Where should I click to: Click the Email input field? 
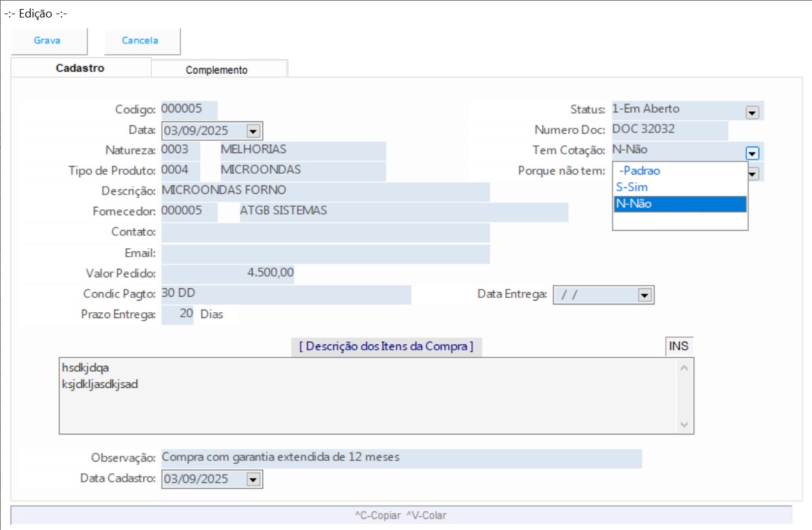[x=325, y=254]
